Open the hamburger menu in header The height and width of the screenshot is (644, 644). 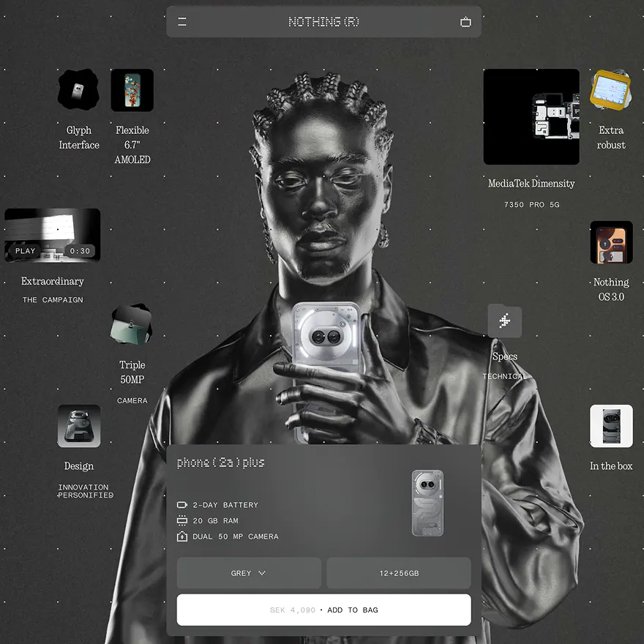pyautogui.click(x=182, y=22)
